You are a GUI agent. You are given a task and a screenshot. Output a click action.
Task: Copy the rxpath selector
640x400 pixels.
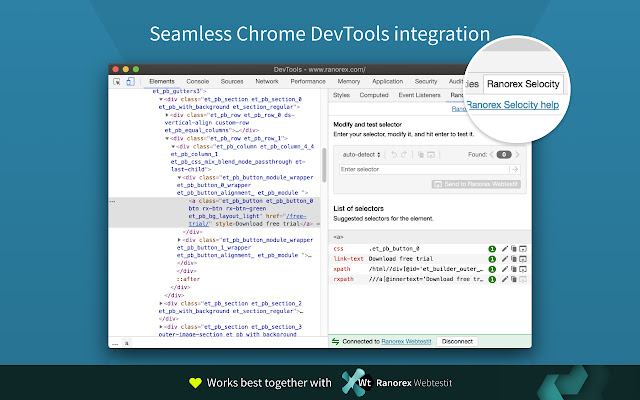[x=514, y=279]
